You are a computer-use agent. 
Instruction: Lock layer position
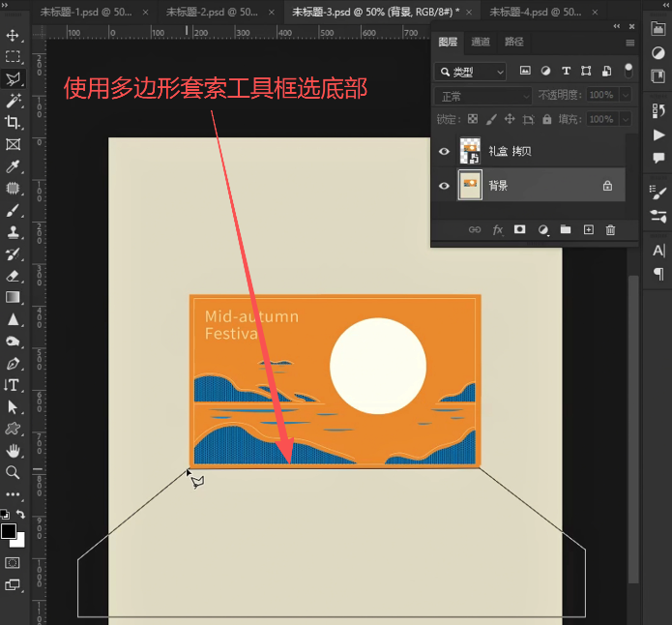click(x=510, y=119)
